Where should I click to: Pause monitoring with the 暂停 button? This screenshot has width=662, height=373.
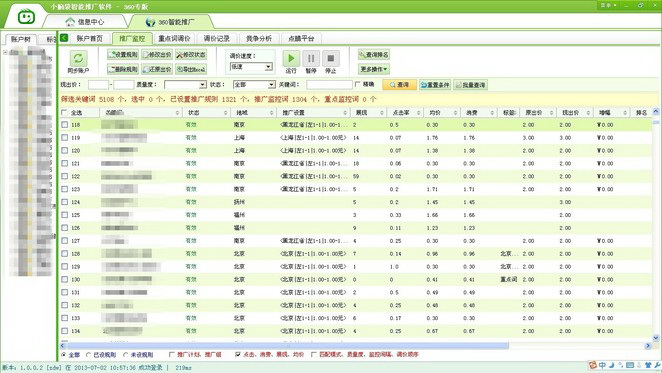point(311,58)
